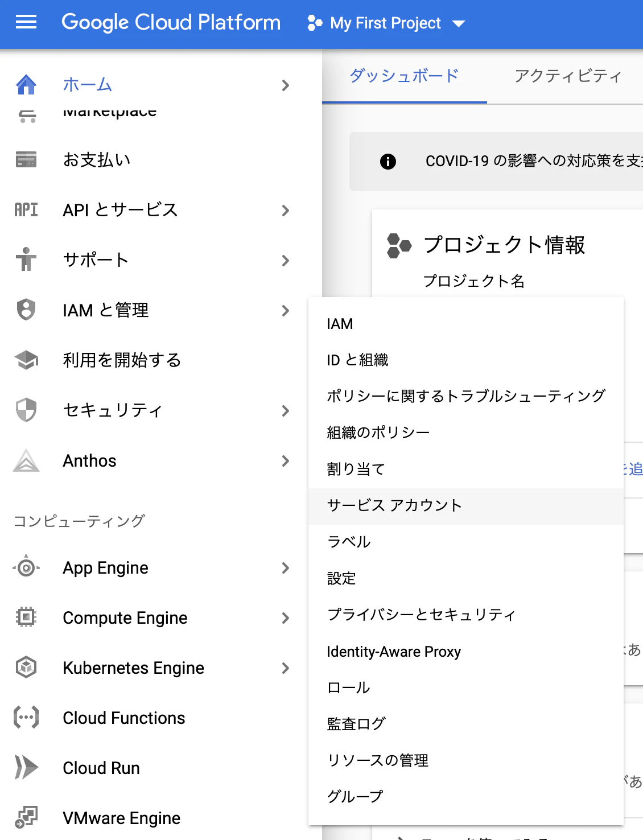643x840 pixels.
Task: Open the Anthos section
Action: (89, 461)
